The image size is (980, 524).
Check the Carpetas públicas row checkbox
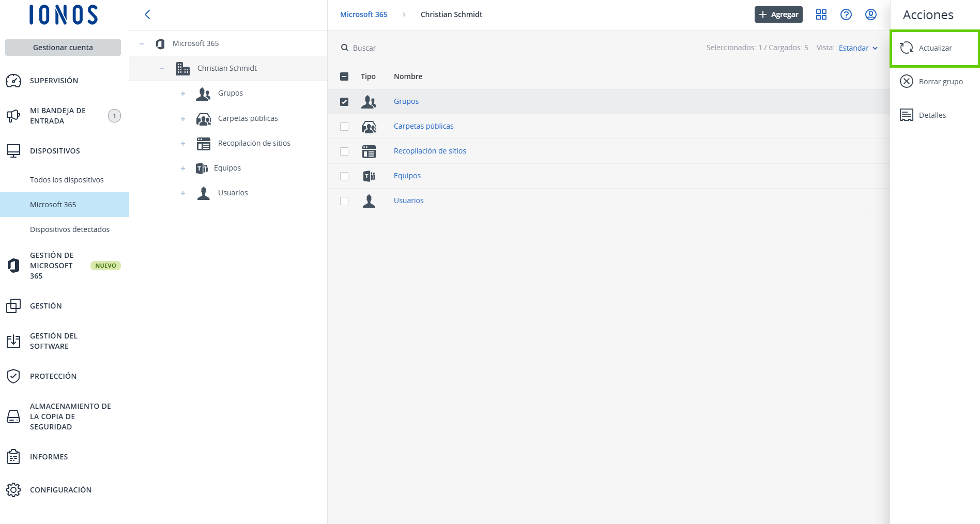click(344, 127)
